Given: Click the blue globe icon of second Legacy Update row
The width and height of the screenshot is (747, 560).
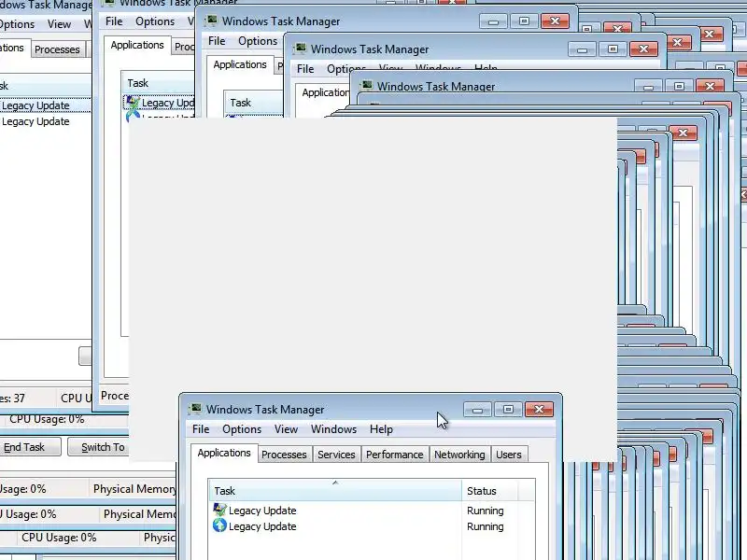Looking at the screenshot, I should coord(219,525).
